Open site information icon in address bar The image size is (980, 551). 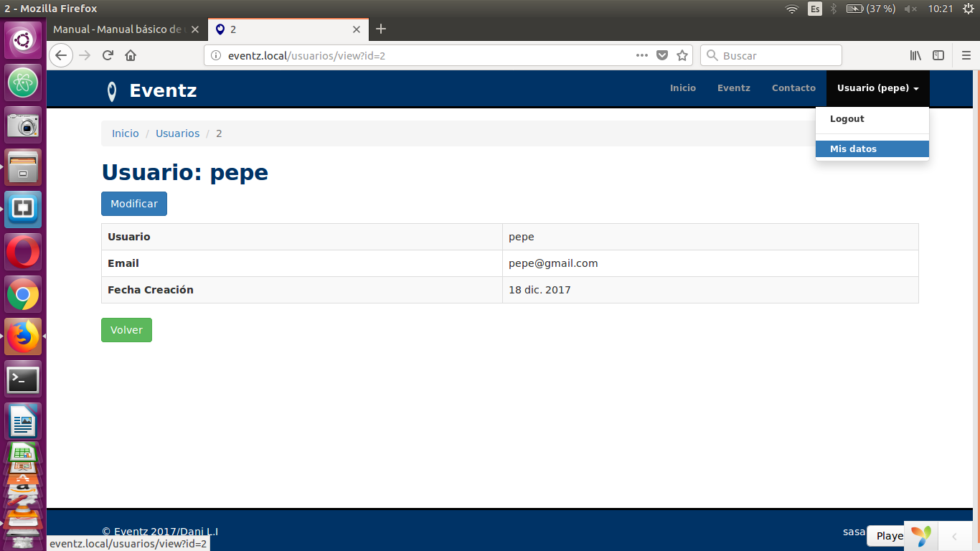(x=216, y=55)
